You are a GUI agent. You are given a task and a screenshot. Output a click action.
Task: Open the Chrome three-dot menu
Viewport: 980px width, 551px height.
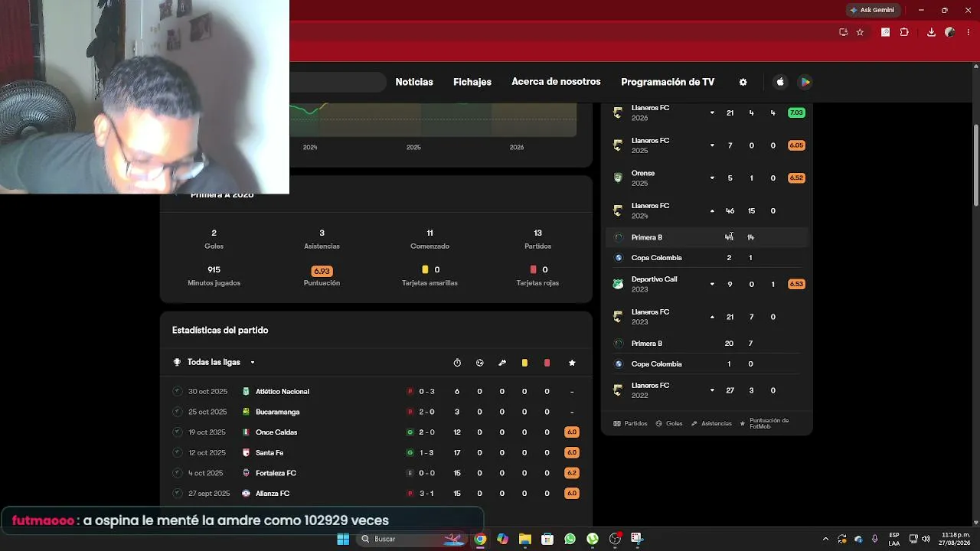coord(969,32)
